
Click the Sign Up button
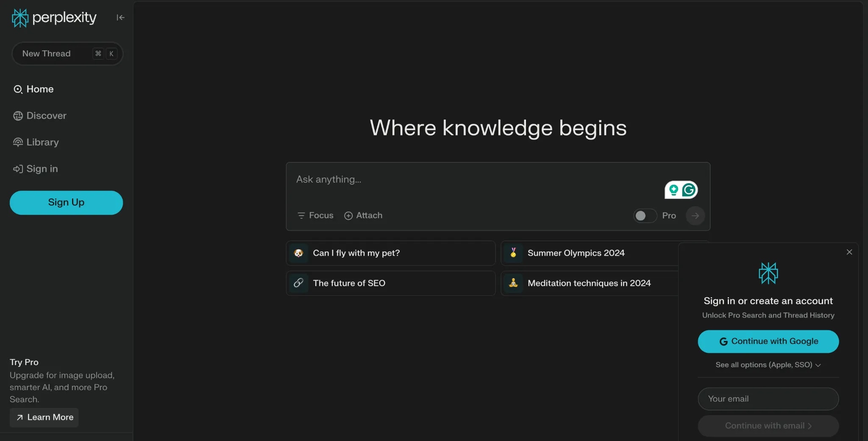(x=66, y=203)
